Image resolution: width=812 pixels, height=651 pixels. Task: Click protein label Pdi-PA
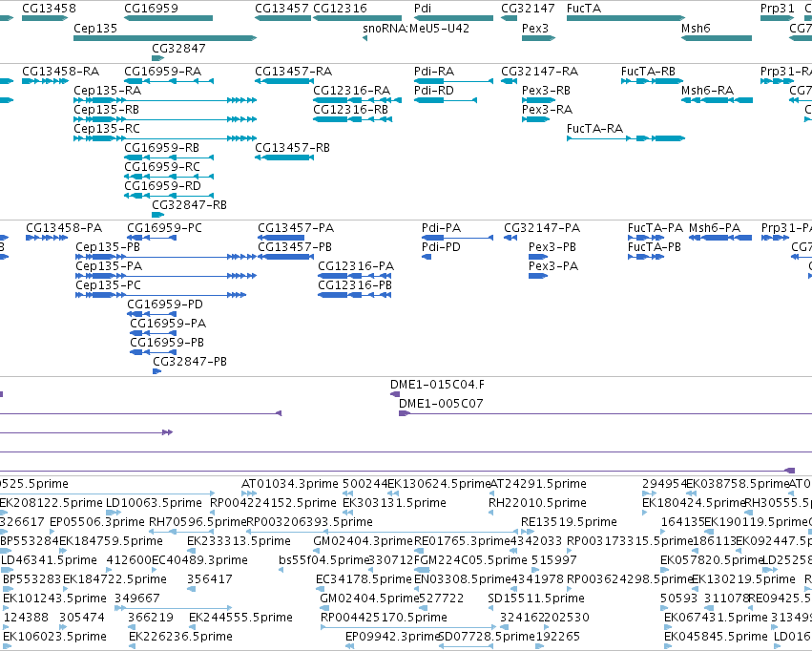441,228
